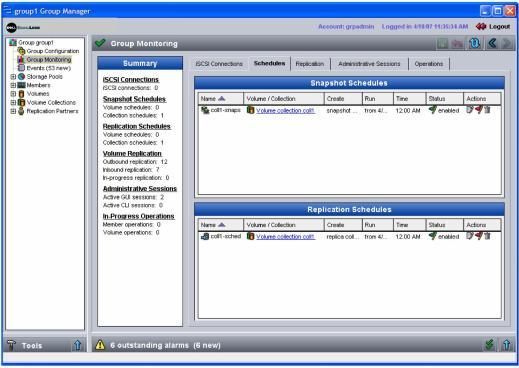Viewport: 519px width, 368px height.
Task: Click the coll1-sched schedule icon
Action: (205, 236)
